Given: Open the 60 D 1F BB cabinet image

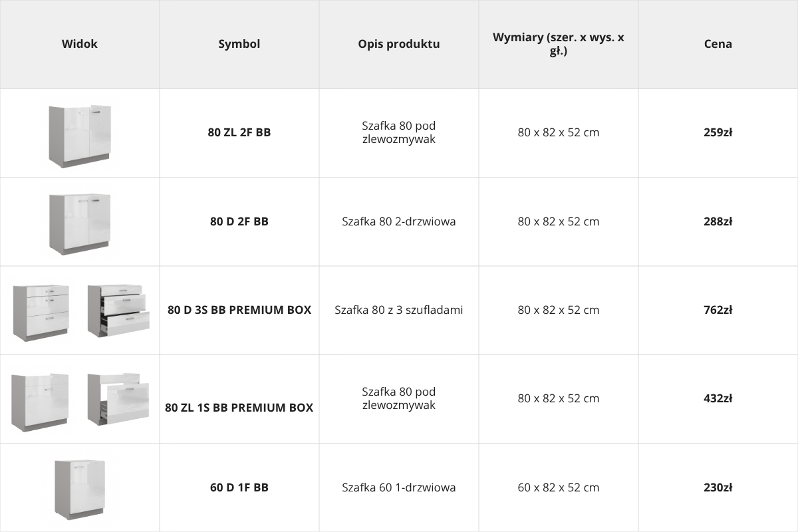Looking at the screenshot, I should point(80,490).
